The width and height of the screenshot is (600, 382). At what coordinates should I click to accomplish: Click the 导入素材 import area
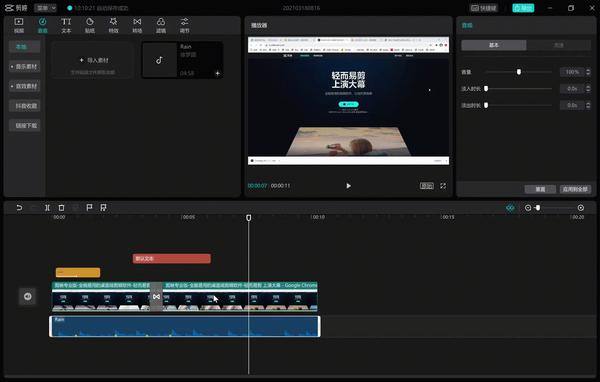(93, 60)
